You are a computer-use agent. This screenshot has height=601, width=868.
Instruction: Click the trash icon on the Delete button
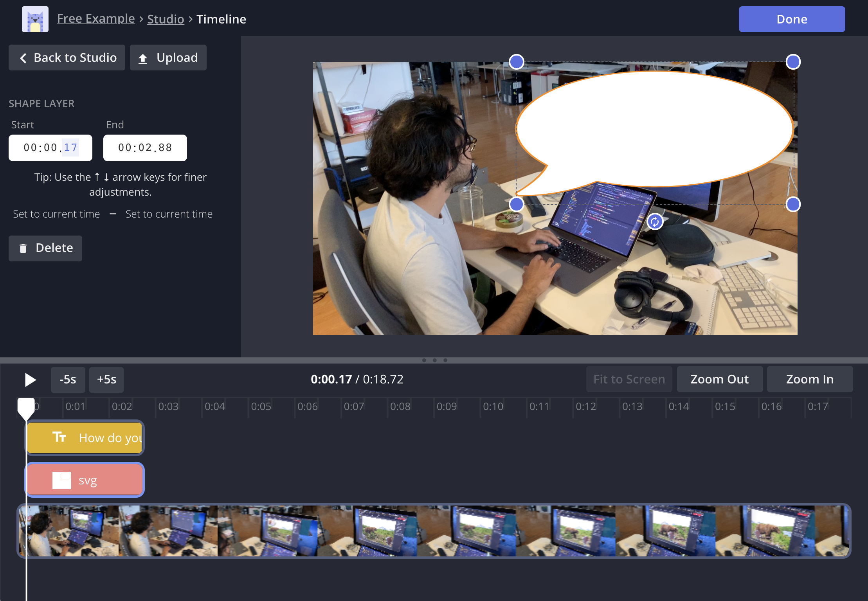[x=23, y=248]
